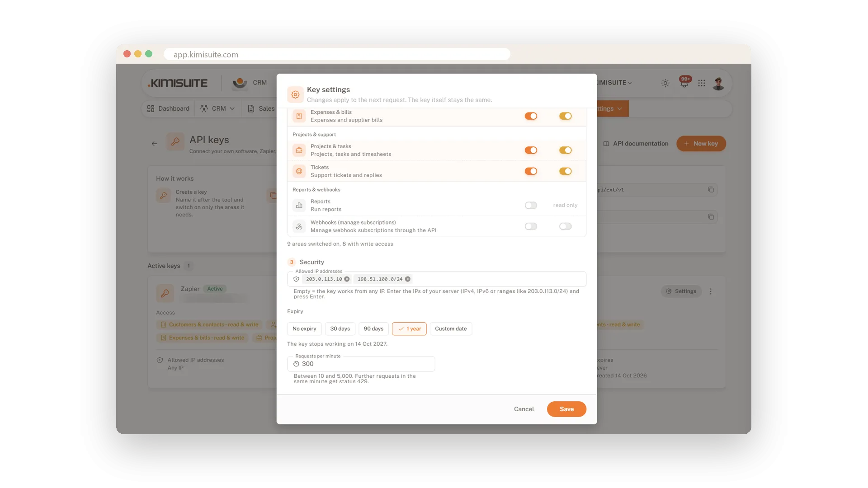The image size is (868, 488).
Task: Click the Key settings gear icon
Action: (295, 94)
